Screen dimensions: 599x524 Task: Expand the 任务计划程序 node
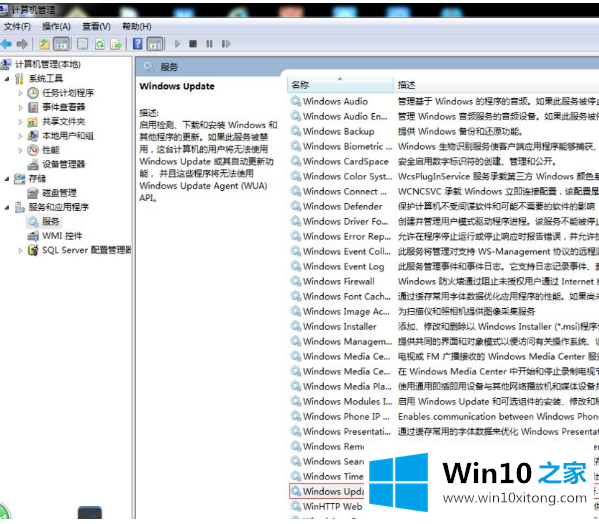coord(21,93)
